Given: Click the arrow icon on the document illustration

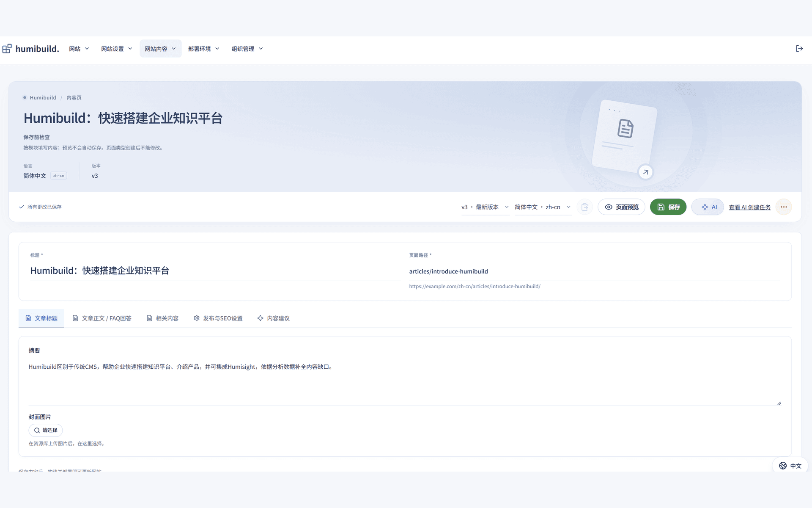Looking at the screenshot, I should point(645,172).
